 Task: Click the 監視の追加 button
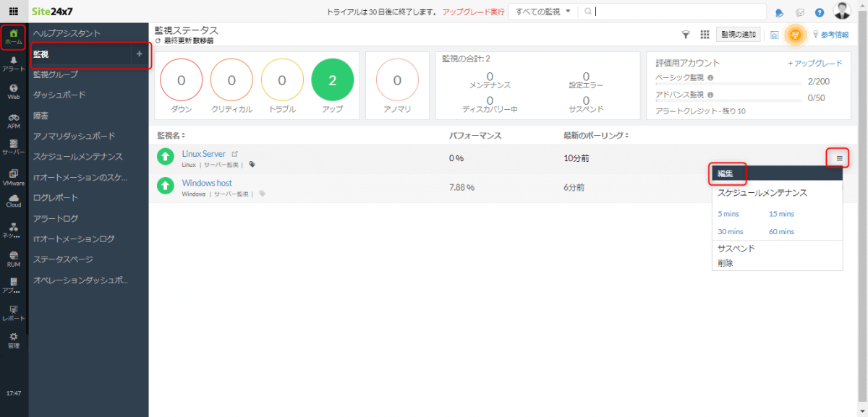(x=738, y=35)
